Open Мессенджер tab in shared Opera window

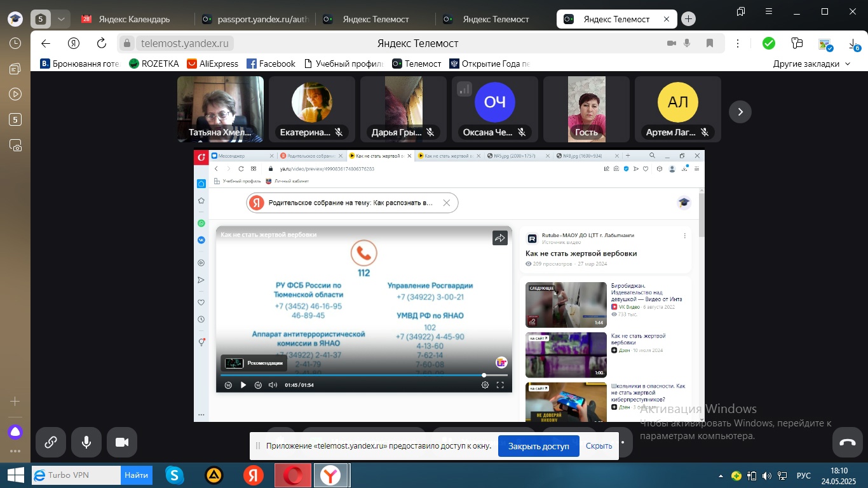tap(242, 156)
